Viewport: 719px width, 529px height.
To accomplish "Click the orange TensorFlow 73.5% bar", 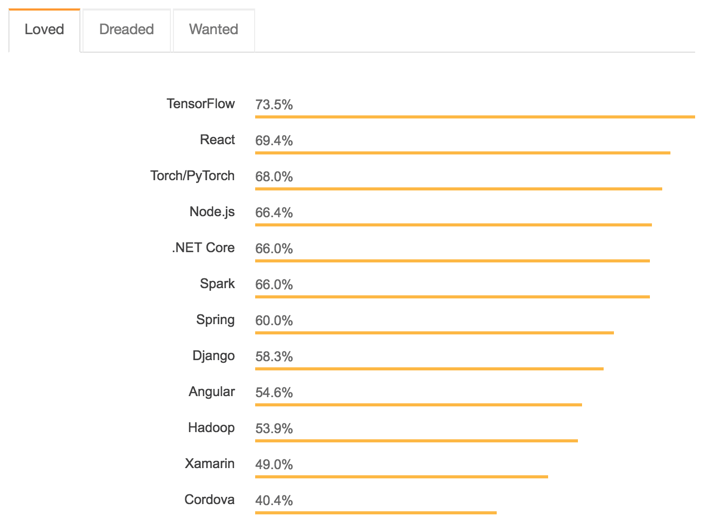I will (x=474, y=117).
